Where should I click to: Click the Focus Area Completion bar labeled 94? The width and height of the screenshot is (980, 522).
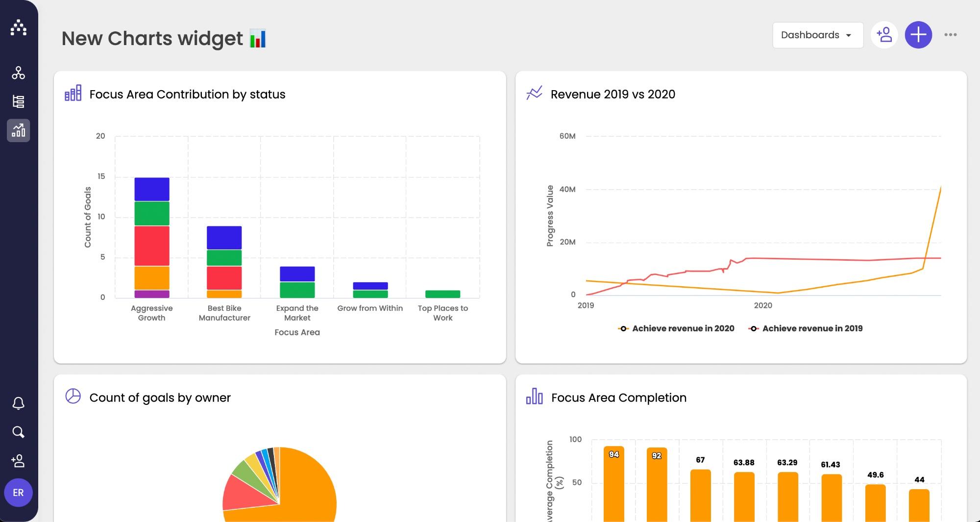(x=613, y=485)
